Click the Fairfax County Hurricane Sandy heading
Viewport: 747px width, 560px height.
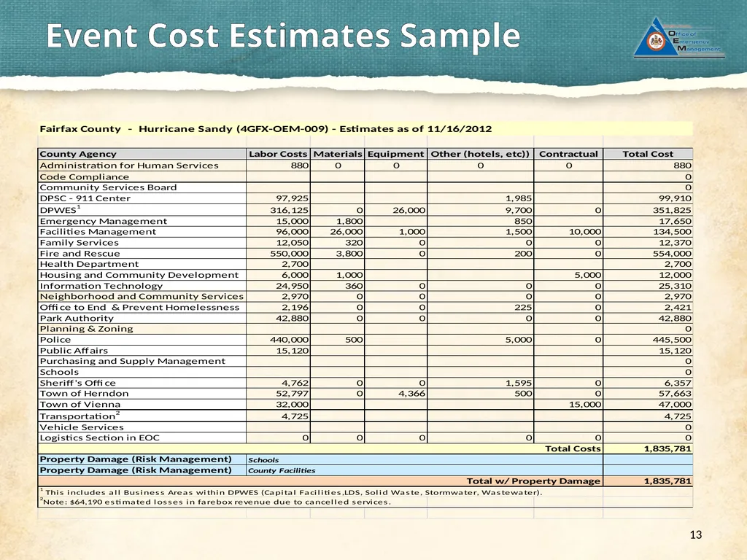(x=266, y=128)
